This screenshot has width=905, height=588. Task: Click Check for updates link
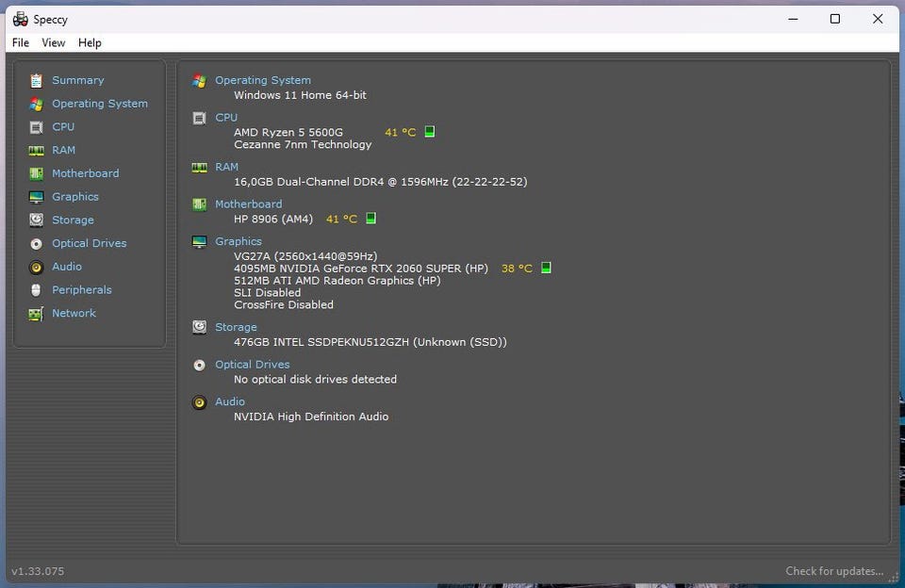click(x=834, y=571)
